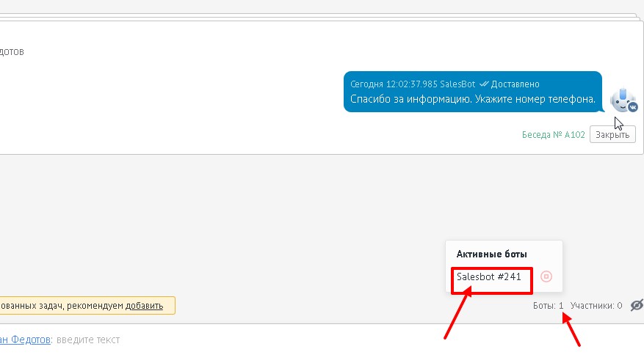644x363 pixels.
Task: Click the double-check delivered icon
Action: coord(484,84)
